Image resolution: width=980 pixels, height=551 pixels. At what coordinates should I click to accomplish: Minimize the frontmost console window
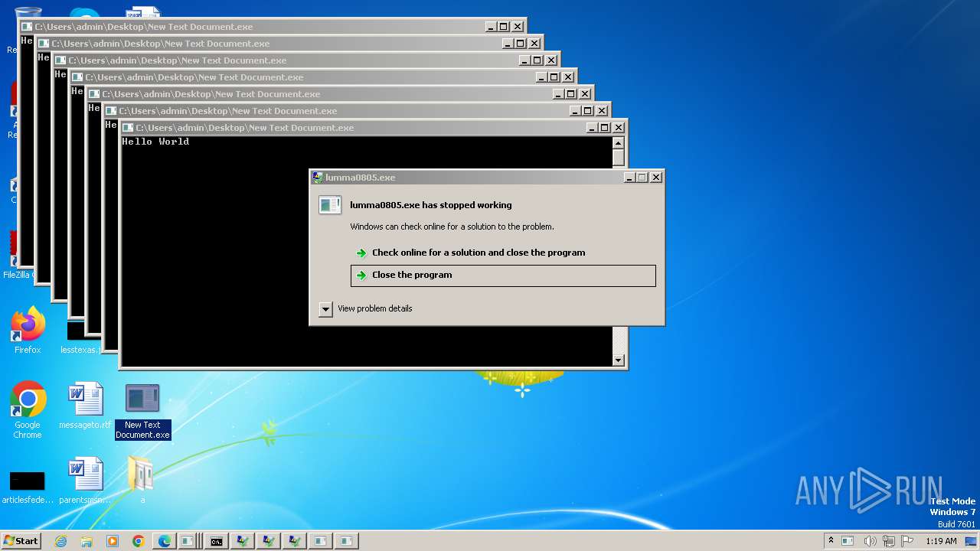click(592, 128)
